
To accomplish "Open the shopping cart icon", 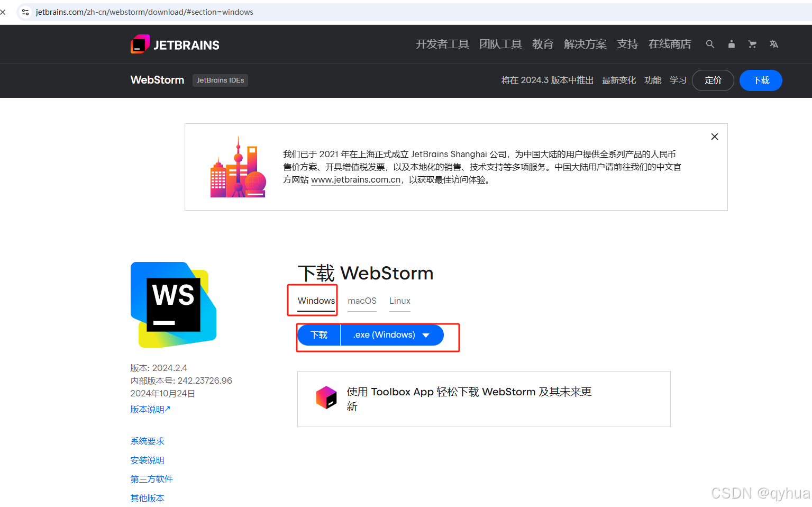I will tap(752, 44).
